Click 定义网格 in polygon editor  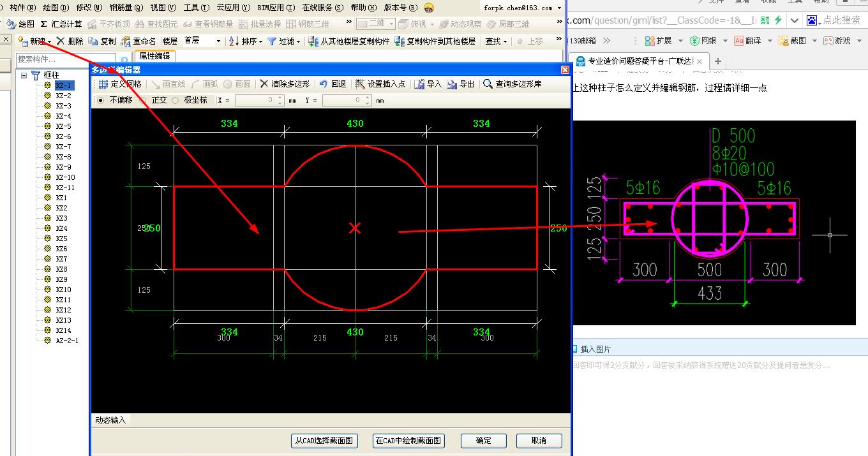pyautogui.click(x=119, y=84)
